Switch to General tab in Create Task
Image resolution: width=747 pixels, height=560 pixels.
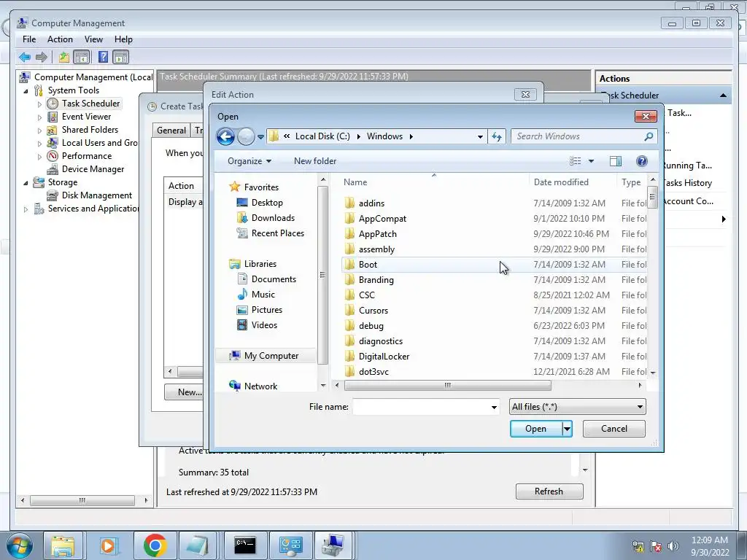pos(171,131)
